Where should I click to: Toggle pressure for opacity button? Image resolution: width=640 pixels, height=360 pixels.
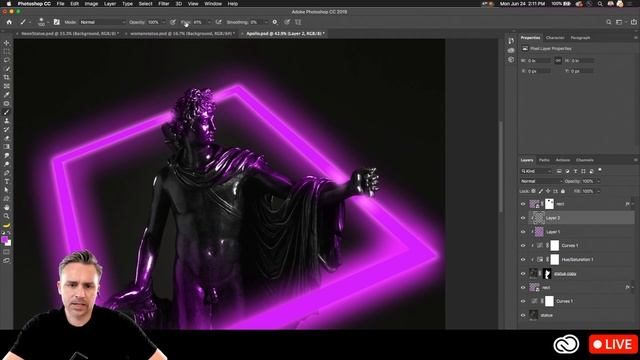coord(173,22)
